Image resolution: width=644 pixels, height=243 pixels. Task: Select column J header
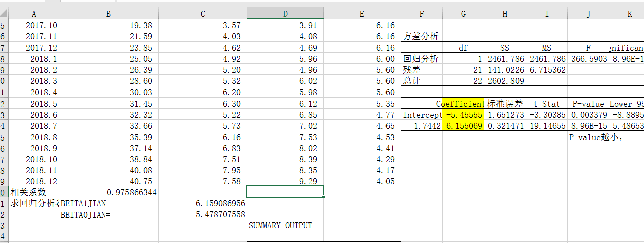coord(588,14)
